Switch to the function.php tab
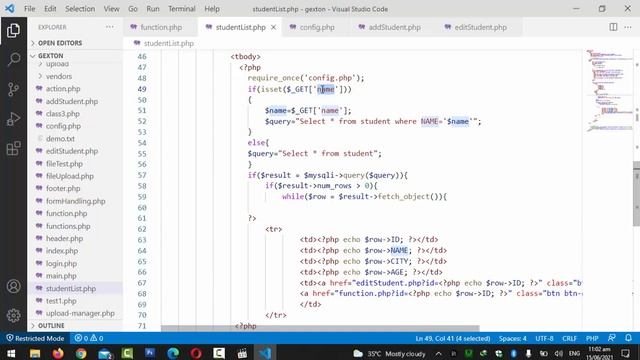This screenshot has width=640, height=360. (161, 27)
